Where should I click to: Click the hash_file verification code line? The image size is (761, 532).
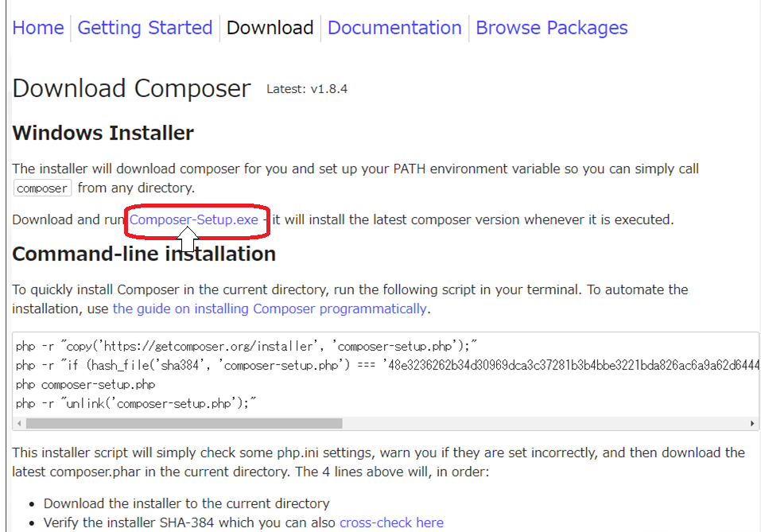tap(382, 365)
